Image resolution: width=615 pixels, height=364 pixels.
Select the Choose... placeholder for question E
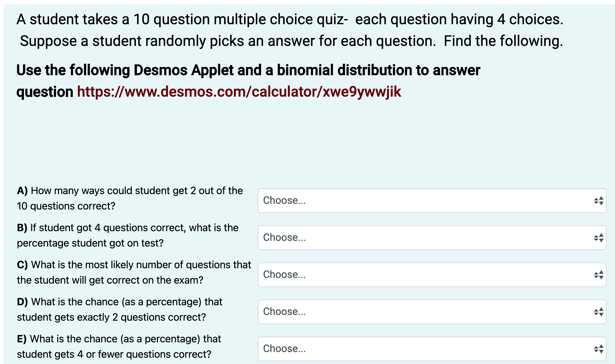coord(284,349)
